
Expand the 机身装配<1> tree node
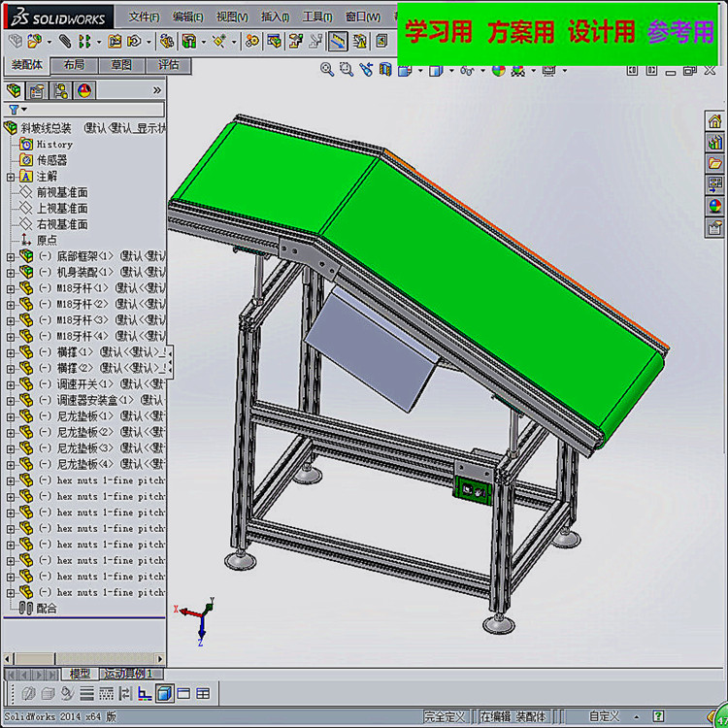(x=11, y=273)
